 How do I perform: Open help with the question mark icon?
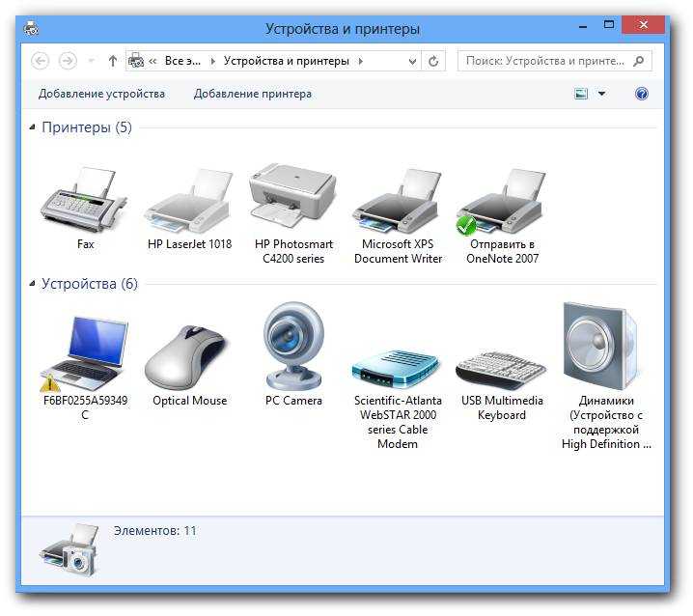click(x=641, y=94)
